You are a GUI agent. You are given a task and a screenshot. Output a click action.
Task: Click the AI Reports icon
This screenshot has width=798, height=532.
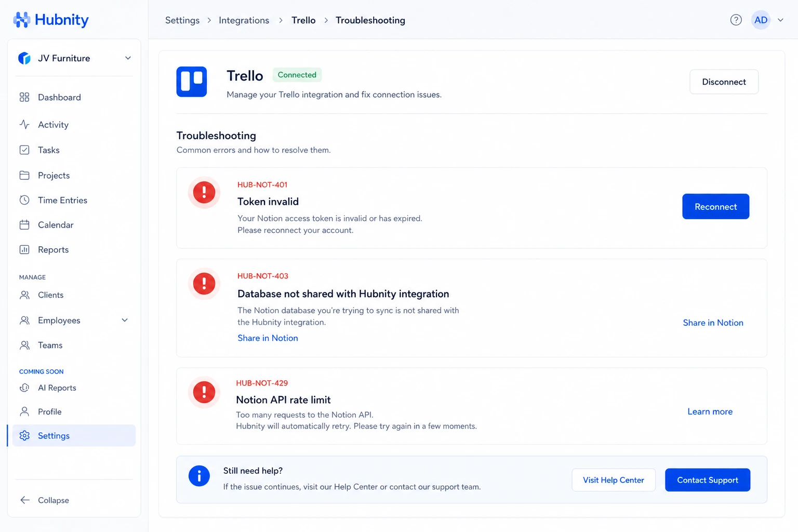(x=24, y=388)
